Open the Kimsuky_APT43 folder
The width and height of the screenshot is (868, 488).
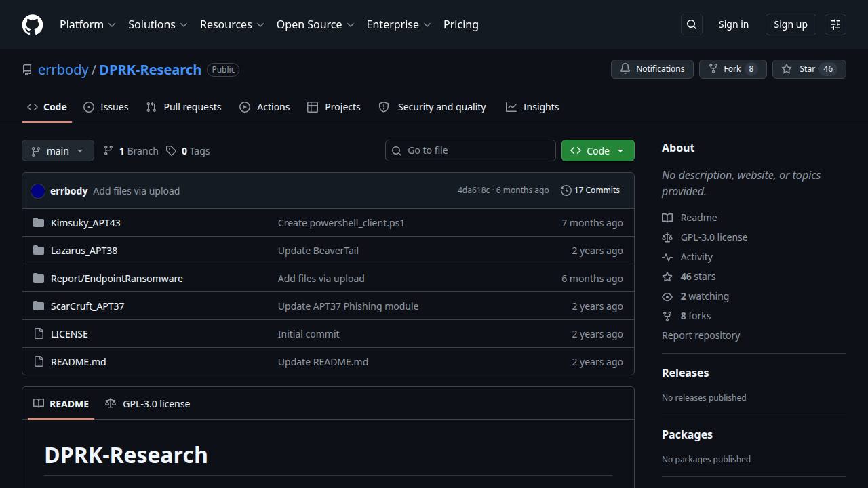tap(85, 222)
